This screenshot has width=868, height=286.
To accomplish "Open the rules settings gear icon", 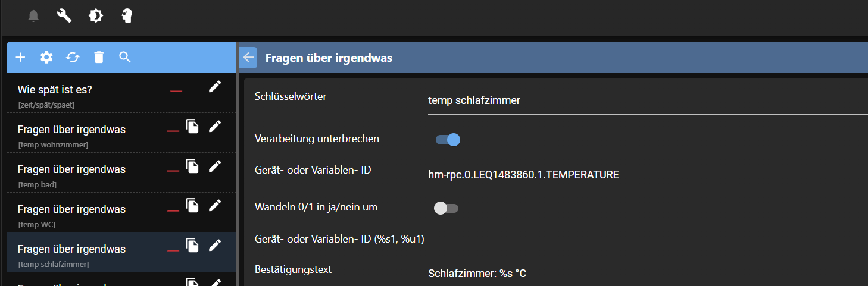I will (x=46, y=57).
